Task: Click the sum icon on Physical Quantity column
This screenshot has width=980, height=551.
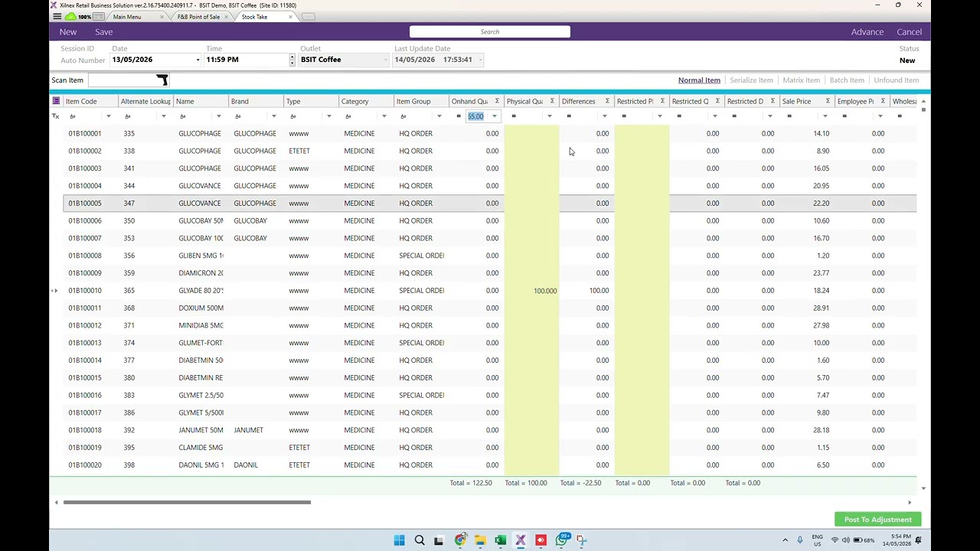Action: coord(552,101)
